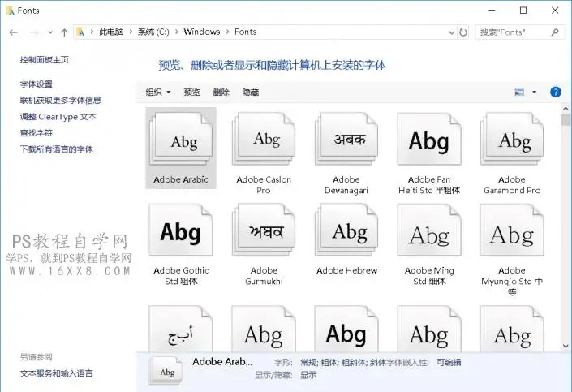
Task: Click the vertical scrollbar thumb
Action: coord(566,120)
